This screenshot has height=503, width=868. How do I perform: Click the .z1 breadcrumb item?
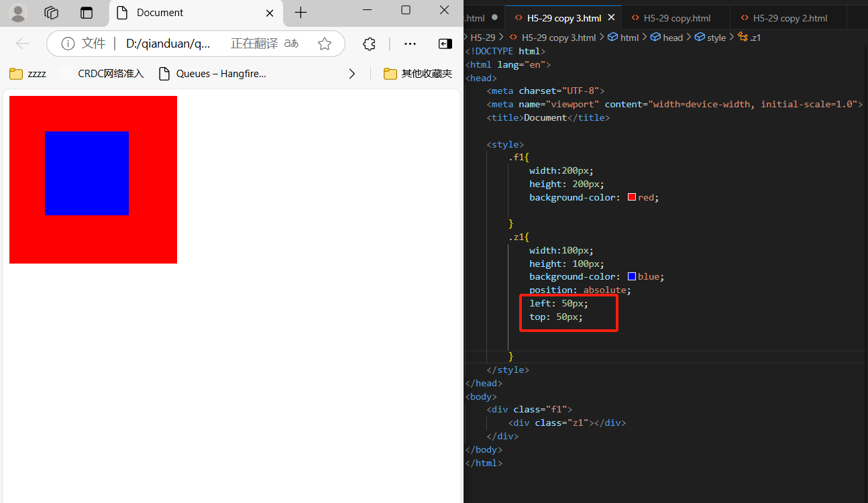click(749, 38)
